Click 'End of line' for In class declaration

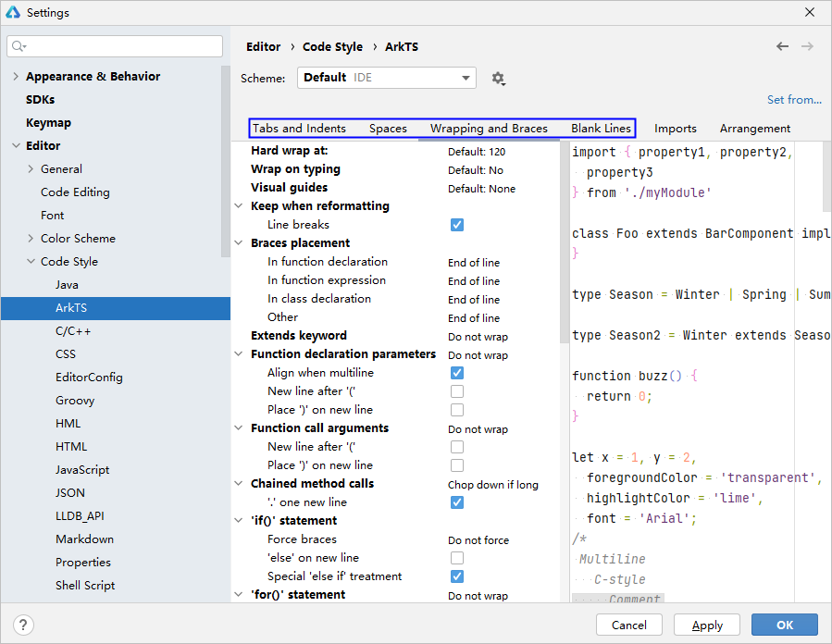[473, 300]
